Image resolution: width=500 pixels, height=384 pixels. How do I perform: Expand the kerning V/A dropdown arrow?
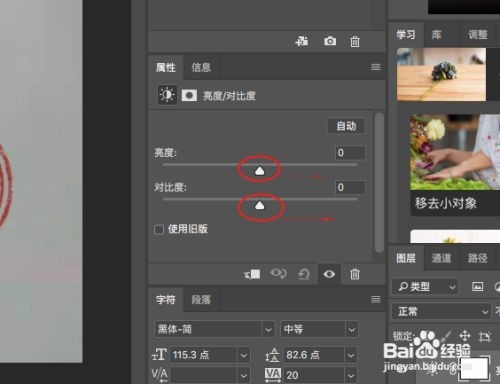pyautogui.click(x=244, y=376)
